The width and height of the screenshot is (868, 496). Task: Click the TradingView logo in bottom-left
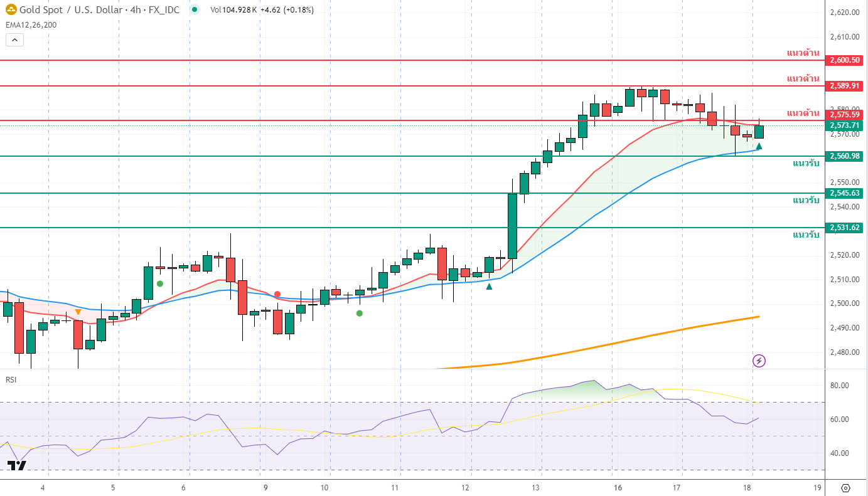coord(17,465)
